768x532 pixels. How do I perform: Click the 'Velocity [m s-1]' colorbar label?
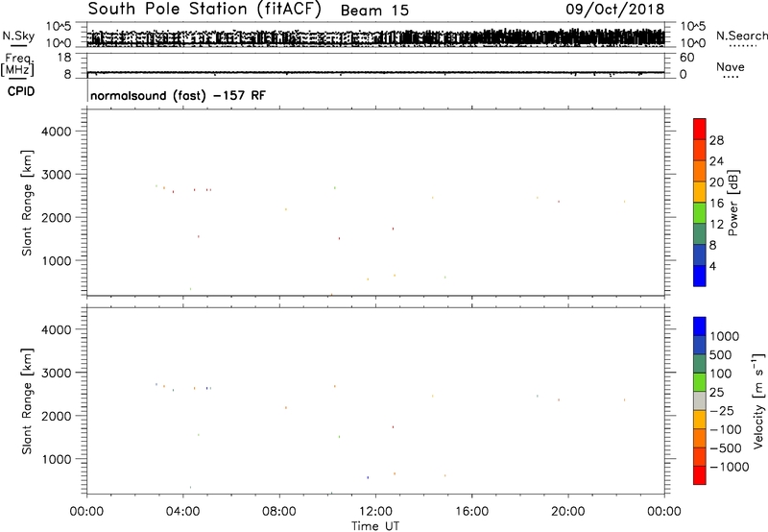[758, 400]
